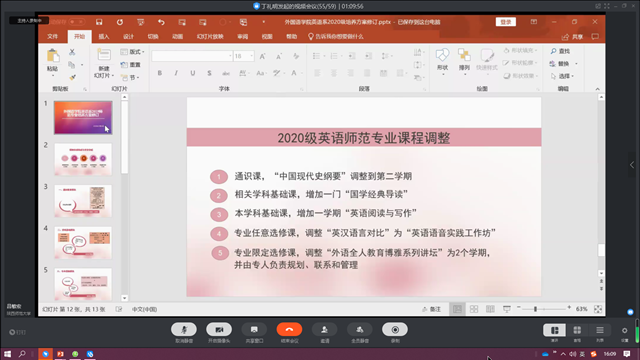The image size is (640, 360).
Task: Open the 设计 ribbon tab
Action: pos(128,37)
